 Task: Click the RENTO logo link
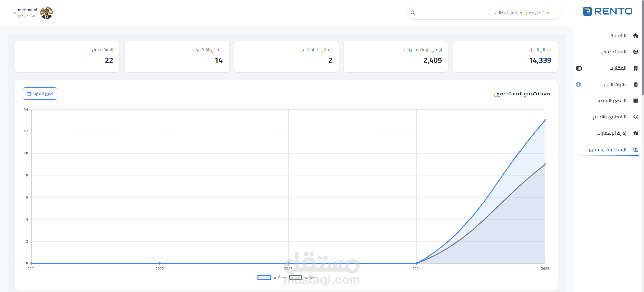click(x=607, y=11)
